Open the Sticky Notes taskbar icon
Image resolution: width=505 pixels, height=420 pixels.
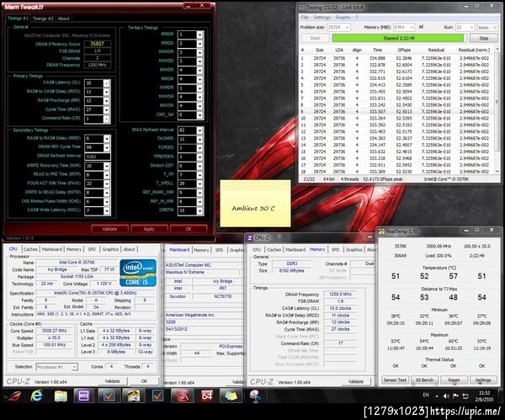coord(231,396)
